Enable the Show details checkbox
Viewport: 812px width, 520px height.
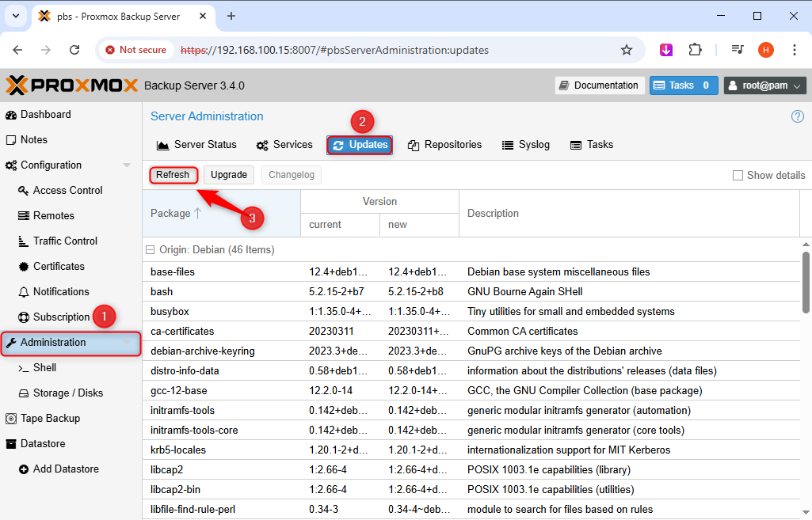(738, 176)
